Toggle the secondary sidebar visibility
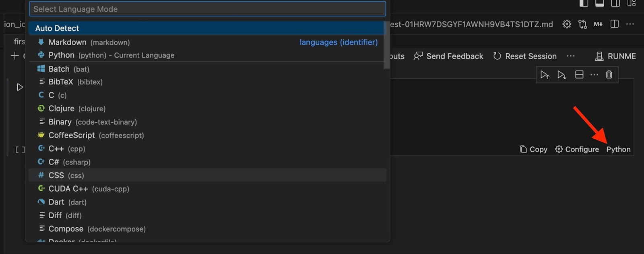The width and height of the screenshot is (644, 254). (615, 3)
